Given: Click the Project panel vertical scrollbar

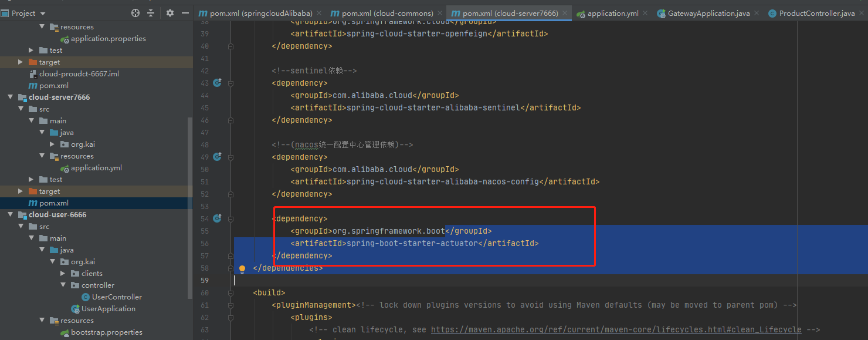Looking at the screenshot, I should (190, 208).
